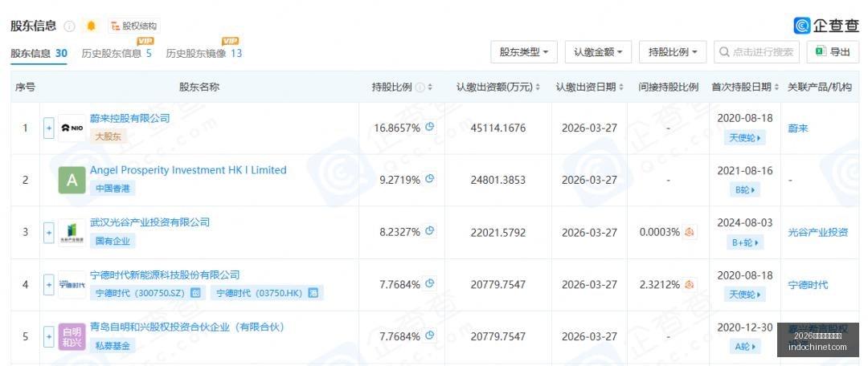Open the 持股比例 filter dropdown
This screenshot has width=868, height=366.
click(x=673, y=52)
